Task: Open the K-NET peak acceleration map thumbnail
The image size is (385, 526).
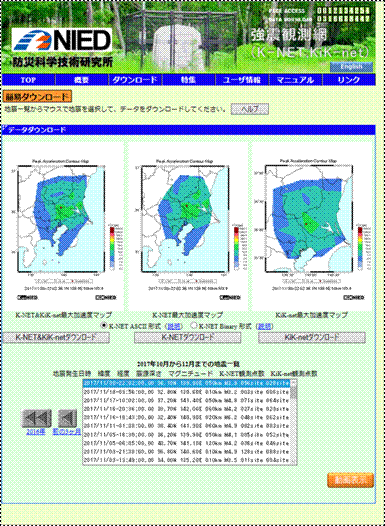Action: click(188, 226)
